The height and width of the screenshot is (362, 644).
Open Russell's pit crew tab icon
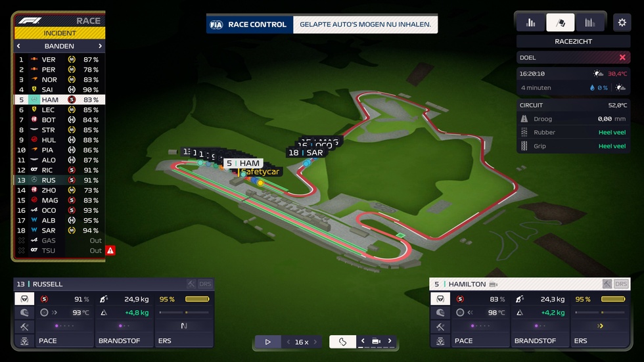pos(24,341)
